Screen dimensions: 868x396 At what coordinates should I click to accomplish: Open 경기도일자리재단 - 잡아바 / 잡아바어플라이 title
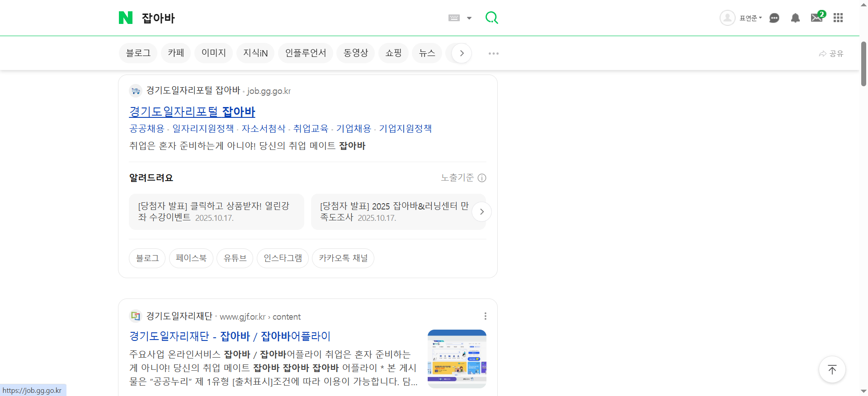[x=230, y=336]
